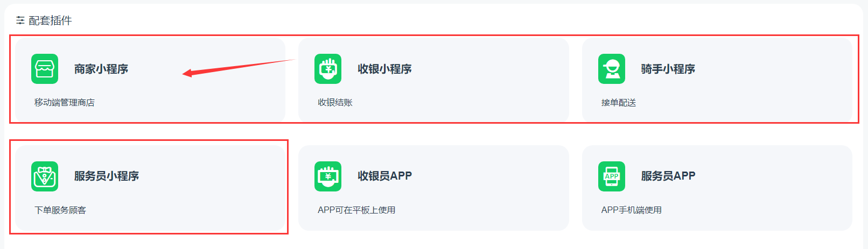The image size is (868, 249).
Task: Click the 接单配送 description text
Action: [619, 102]
